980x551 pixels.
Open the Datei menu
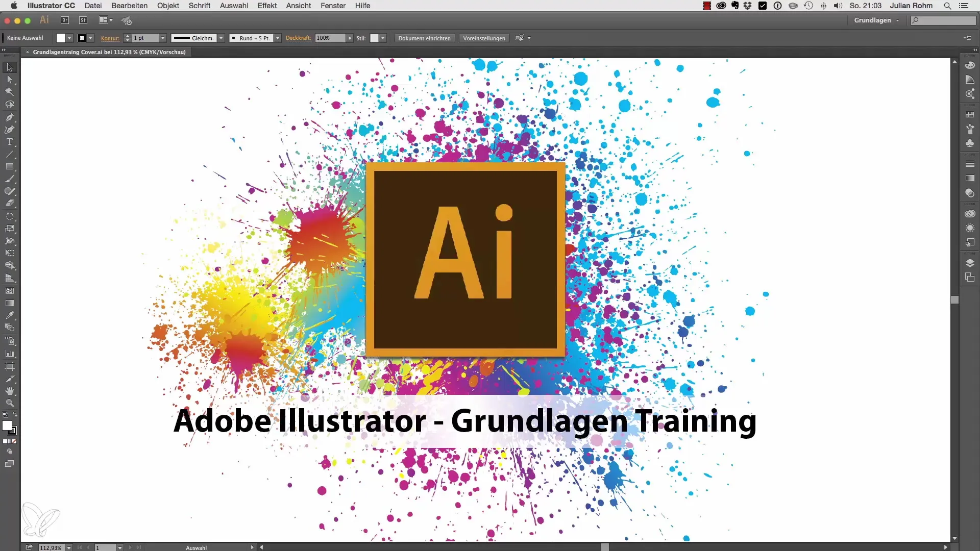coord(93,6)
